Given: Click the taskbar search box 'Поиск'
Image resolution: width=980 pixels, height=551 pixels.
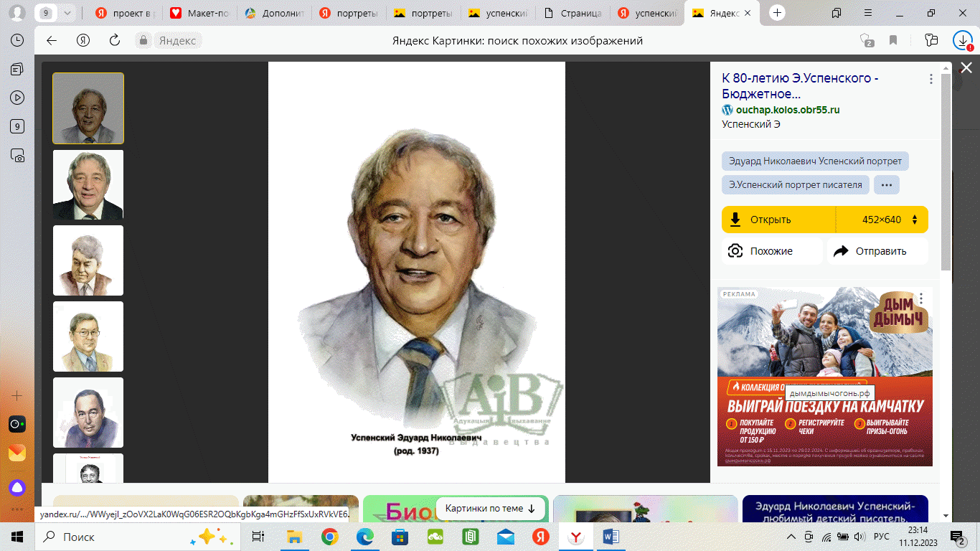Looking at the screenshot, I should (136, 537).
